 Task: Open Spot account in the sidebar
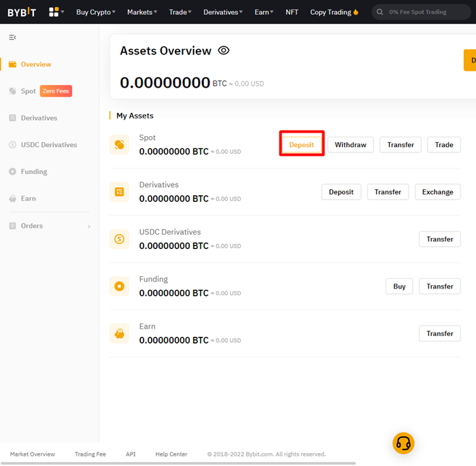tap(29, 91)
